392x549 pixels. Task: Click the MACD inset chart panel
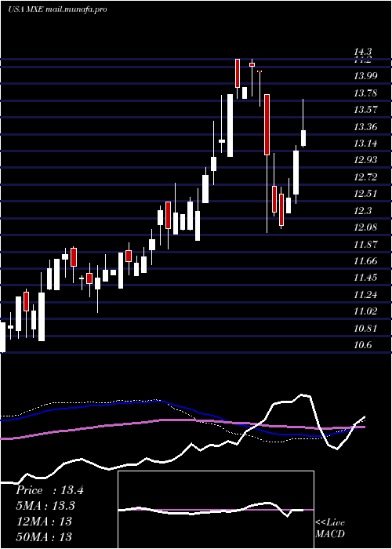tap(216, 510)
